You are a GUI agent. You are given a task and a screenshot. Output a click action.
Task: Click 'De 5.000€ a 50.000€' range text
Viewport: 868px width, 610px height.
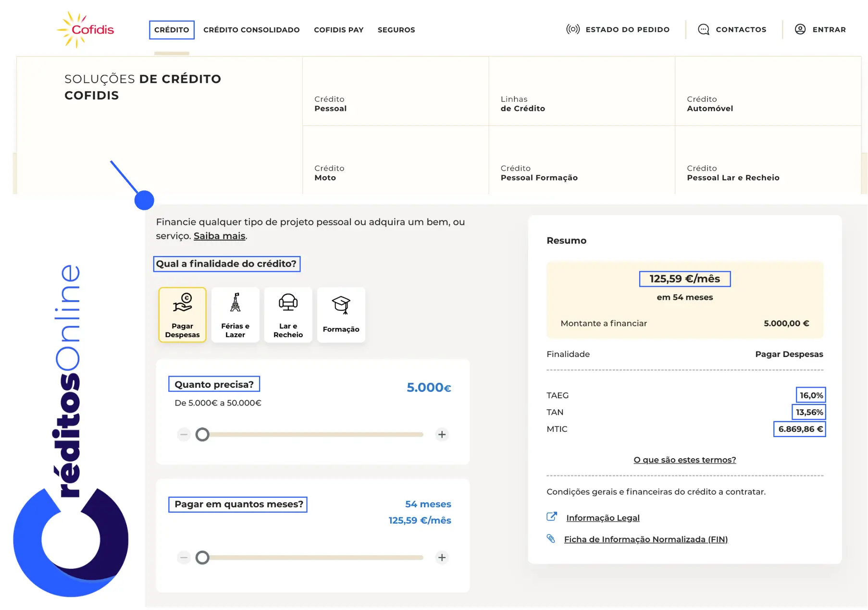[218, 403]
